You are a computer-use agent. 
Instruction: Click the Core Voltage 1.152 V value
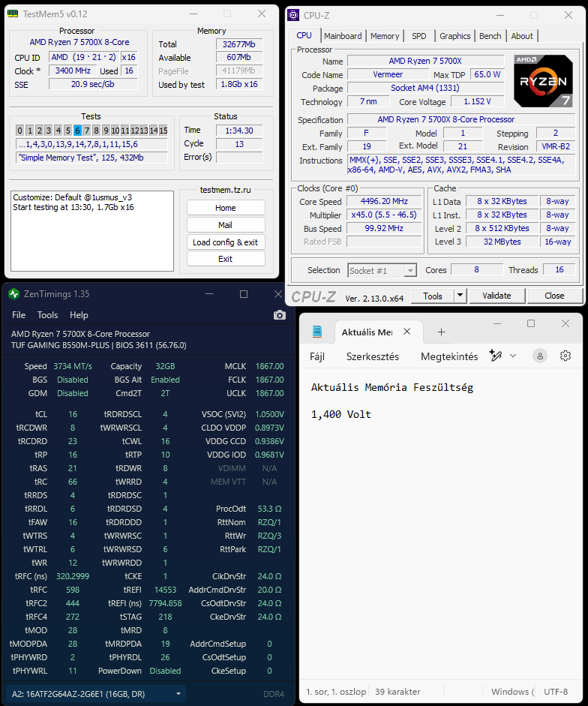tap(477, 101)
